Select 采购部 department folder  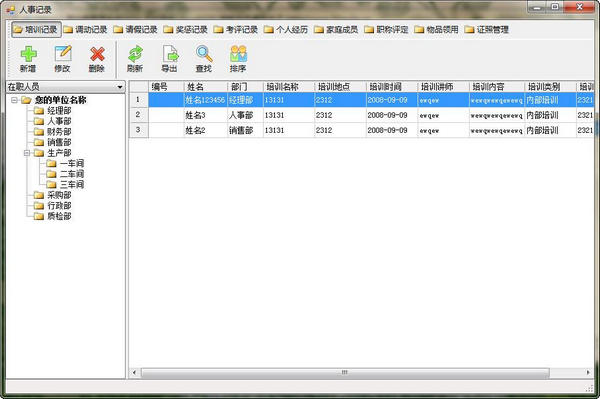(59, 195)
